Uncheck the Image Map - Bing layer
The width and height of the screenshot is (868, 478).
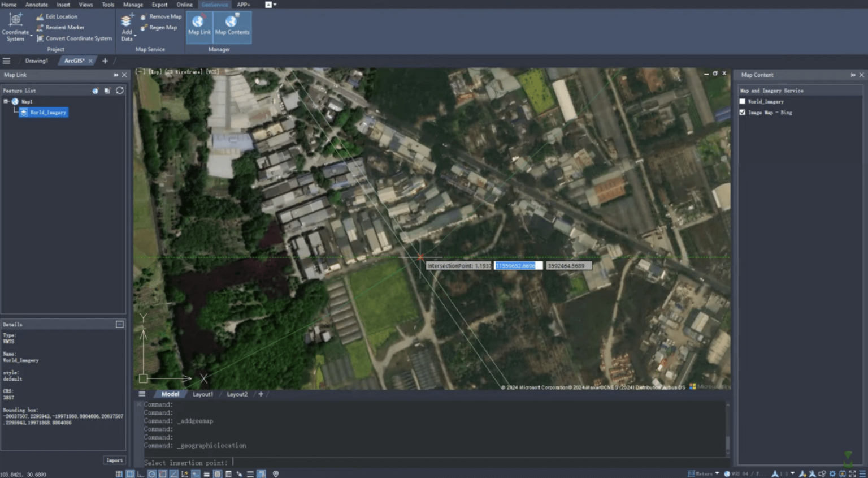tap(743, 113)
